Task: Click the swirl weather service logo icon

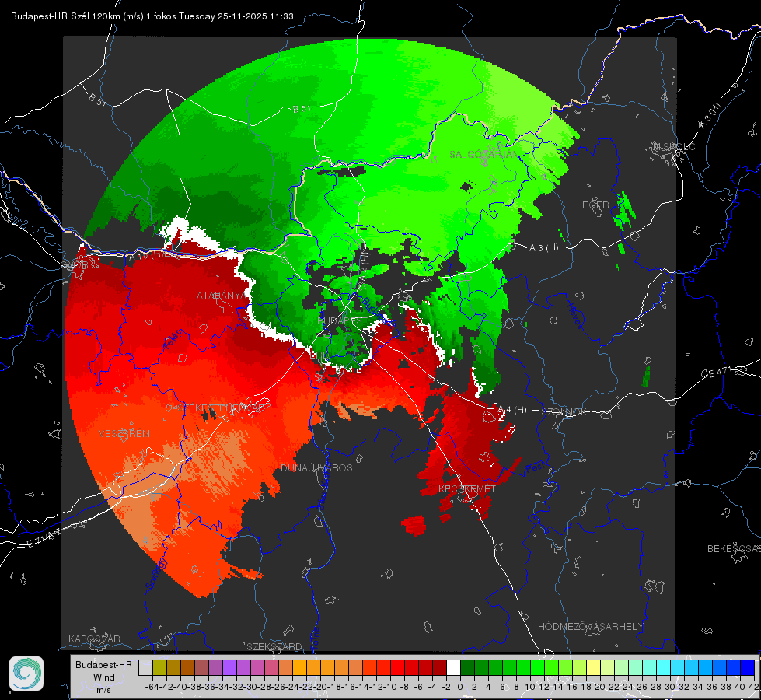Action: coord(26,674)
